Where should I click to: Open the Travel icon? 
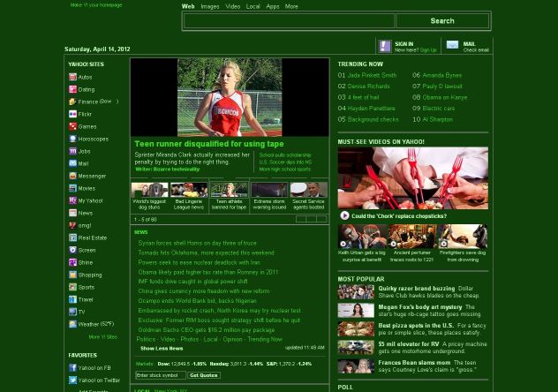point(72,299)
